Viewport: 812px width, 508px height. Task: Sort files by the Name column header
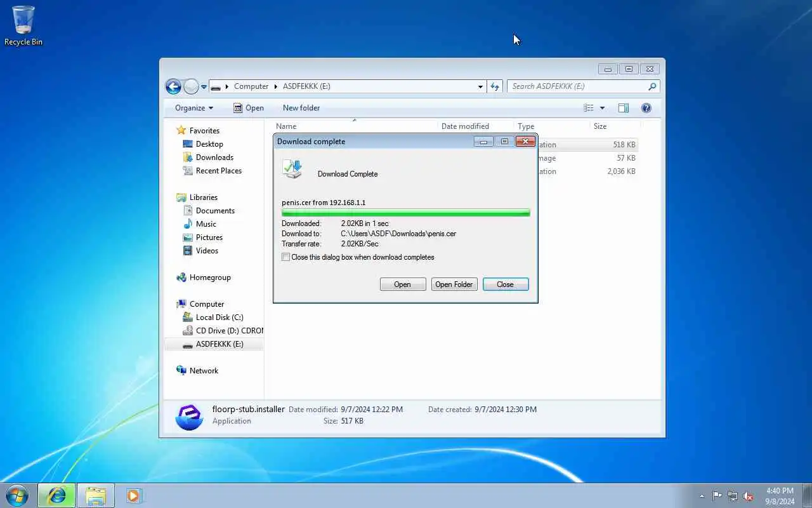click(x=355, y=126)
